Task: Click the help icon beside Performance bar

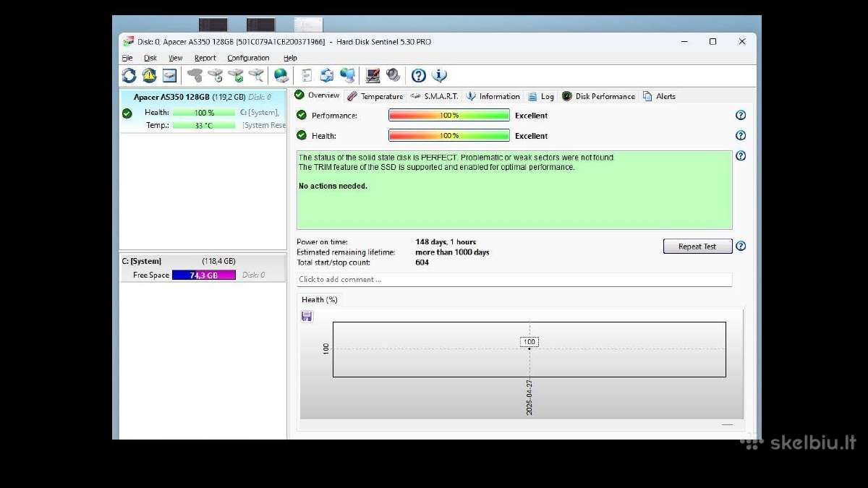Action: [x=741, y=115]
